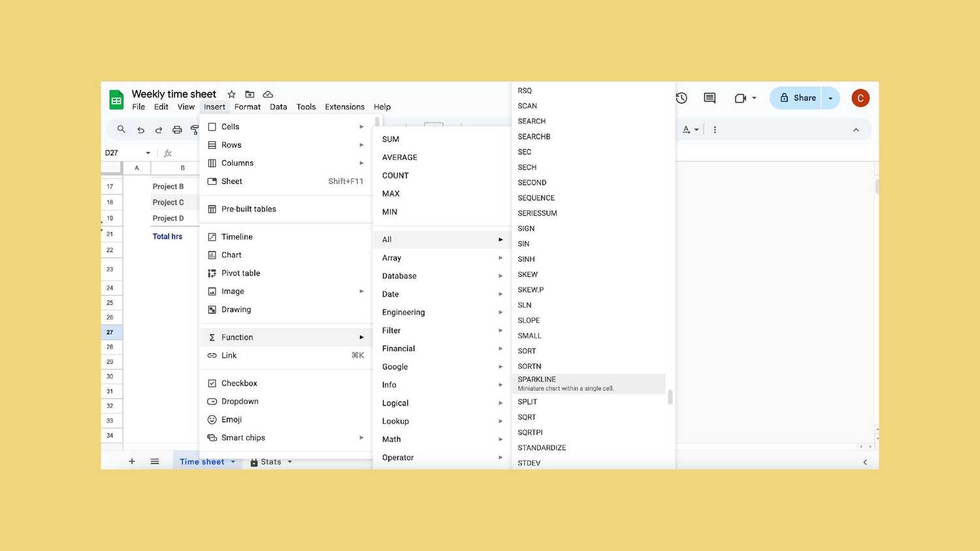Click the Redo icon in the toolbar

159,129
